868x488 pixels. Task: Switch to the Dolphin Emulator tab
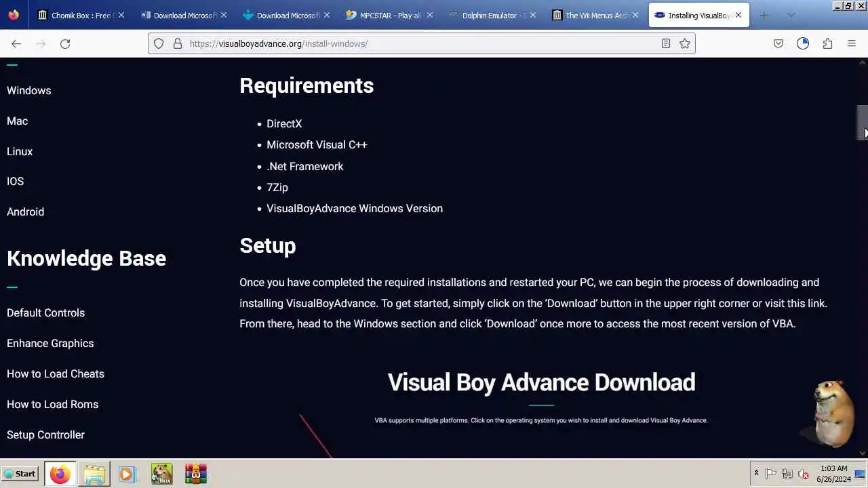pos(493,15)
